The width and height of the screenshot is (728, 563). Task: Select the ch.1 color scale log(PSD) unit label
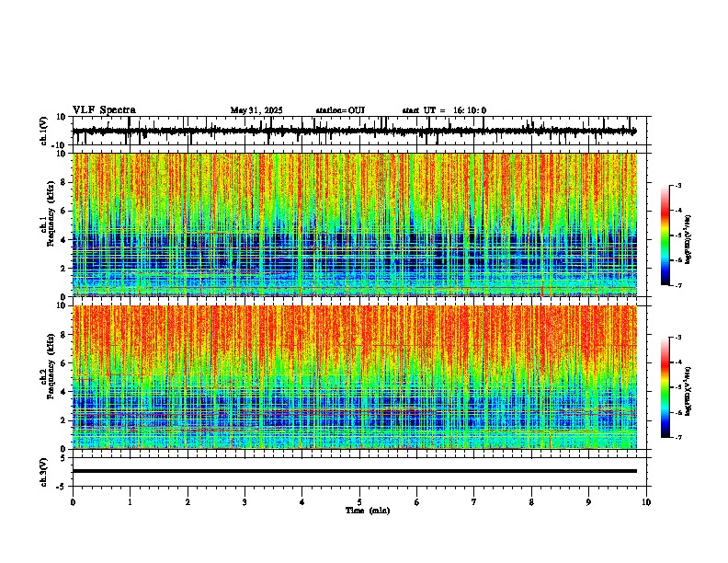pos(688,240)
